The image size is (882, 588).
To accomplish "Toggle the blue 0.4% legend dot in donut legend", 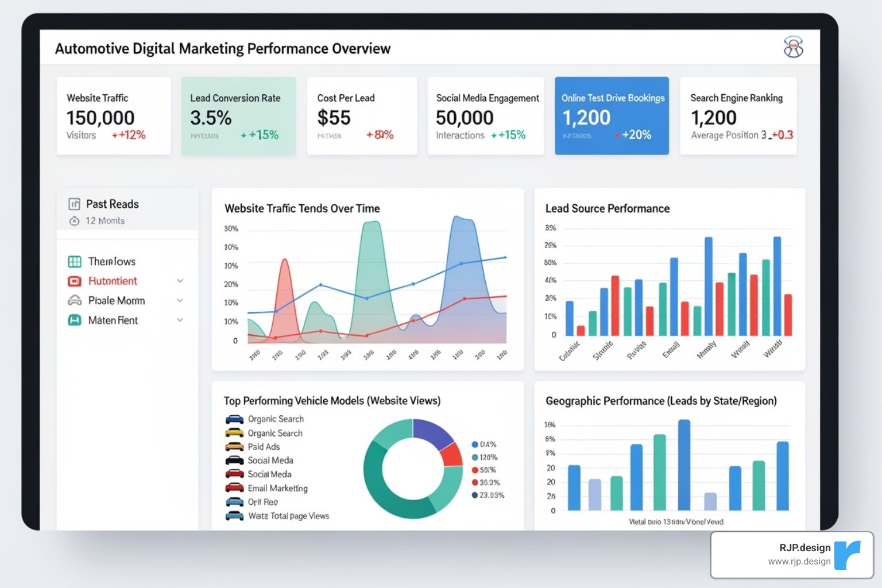I will tap(474, 444).
